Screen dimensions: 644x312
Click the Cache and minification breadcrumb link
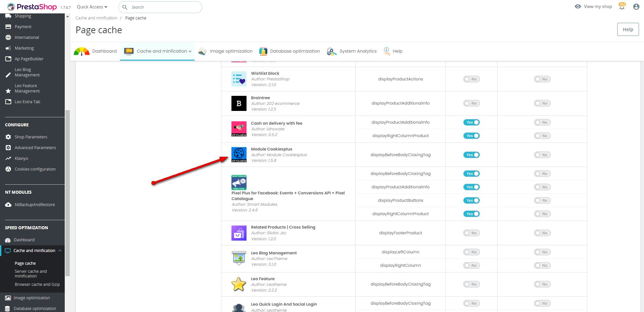pyautogui.click(x=96, y=18)
